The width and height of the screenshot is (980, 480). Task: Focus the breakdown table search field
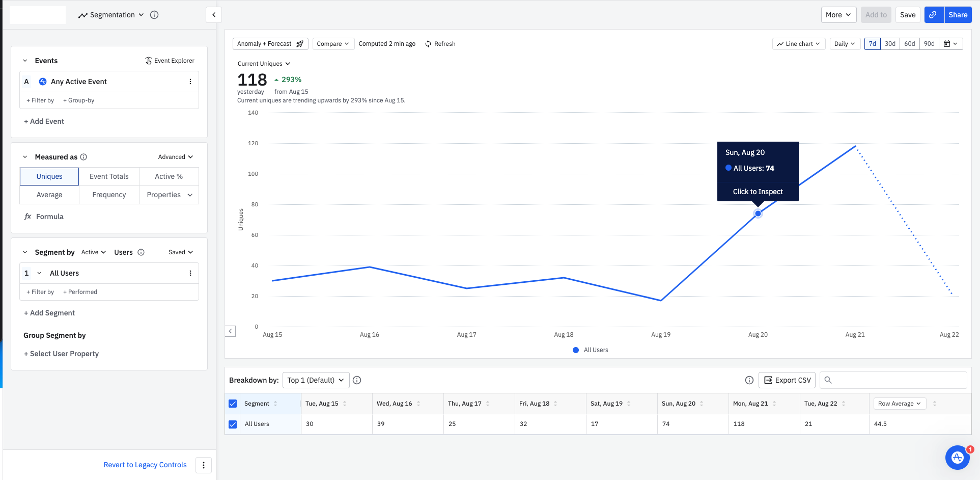(x=893, y=380)
